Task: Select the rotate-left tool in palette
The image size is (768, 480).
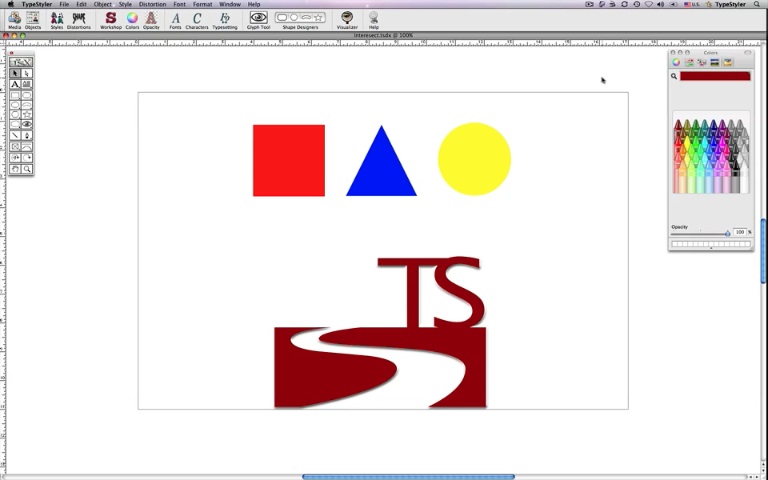Action: pos(15,158)
